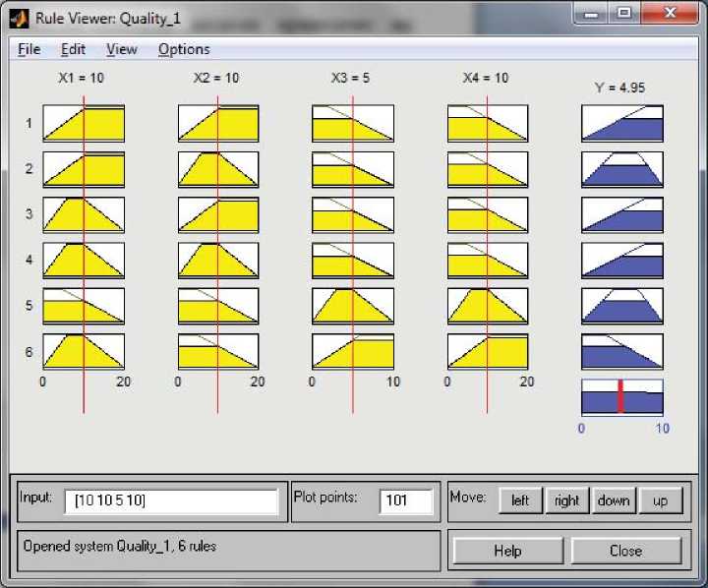Move plots using the left button
The image size is (708, 588).
(x=520, y=500)
